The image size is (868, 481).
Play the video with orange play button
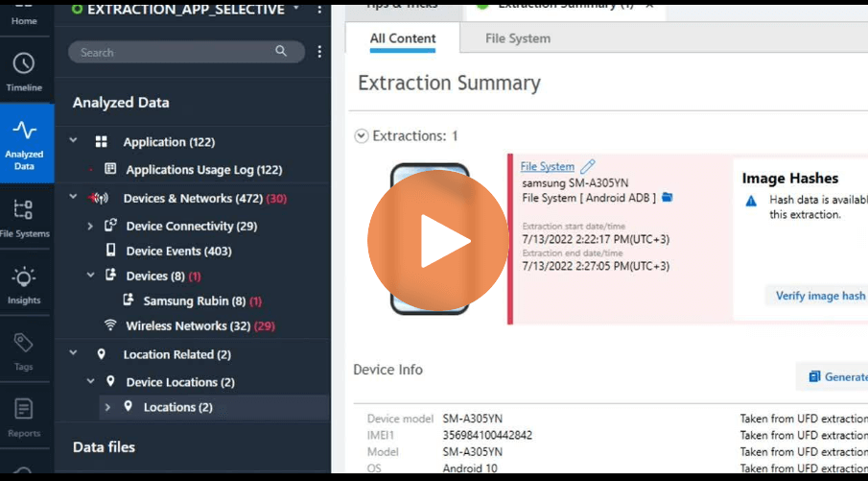(438, 240)
